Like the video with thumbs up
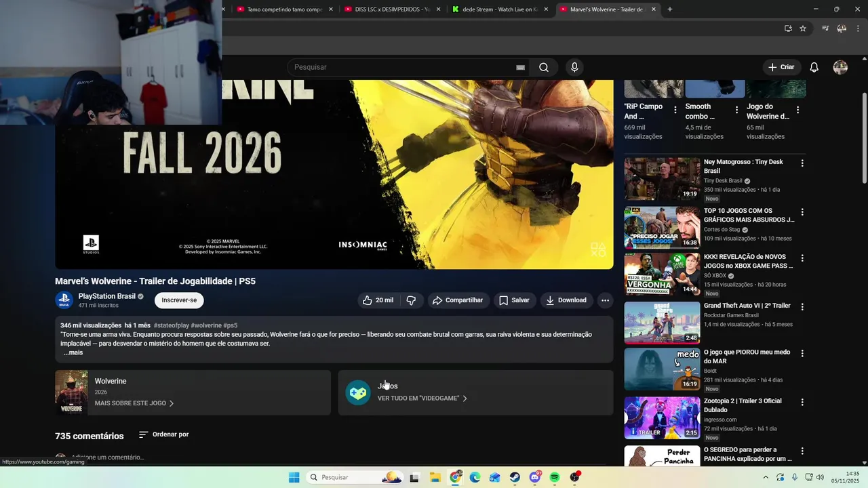The image size is (868, 488). pos(378,300)
